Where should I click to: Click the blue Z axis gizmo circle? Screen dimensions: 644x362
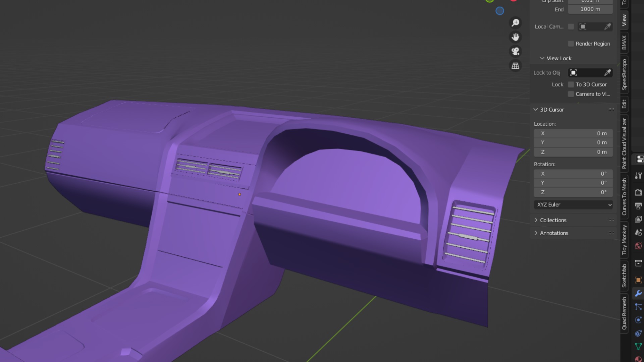tap(500, 11)
